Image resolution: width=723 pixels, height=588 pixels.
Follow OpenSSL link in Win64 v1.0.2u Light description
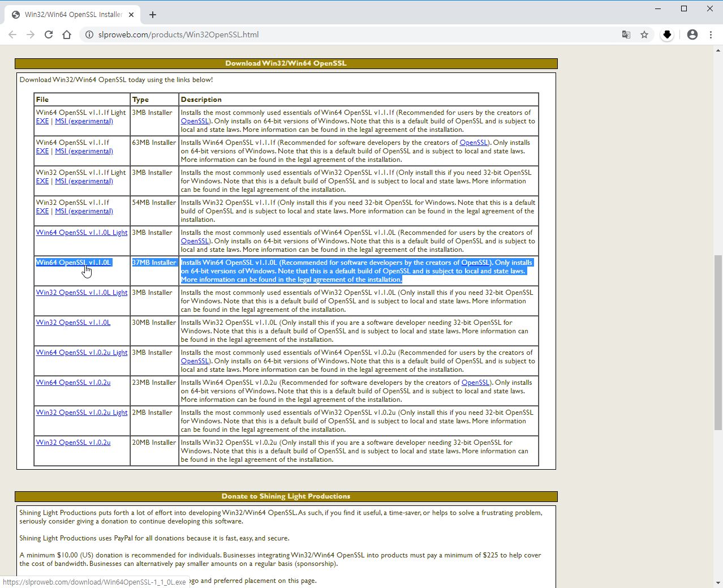tap(195, 361)
